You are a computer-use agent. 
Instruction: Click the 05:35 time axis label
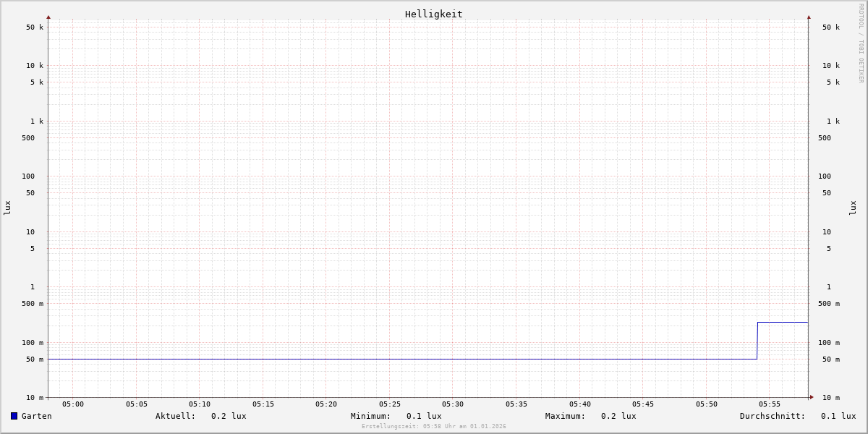(516, 404)
